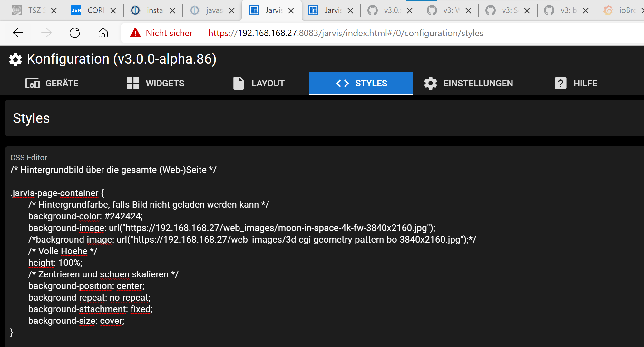
Task: Click the DSM favicon on CORE tab
Action: (76, 11)
